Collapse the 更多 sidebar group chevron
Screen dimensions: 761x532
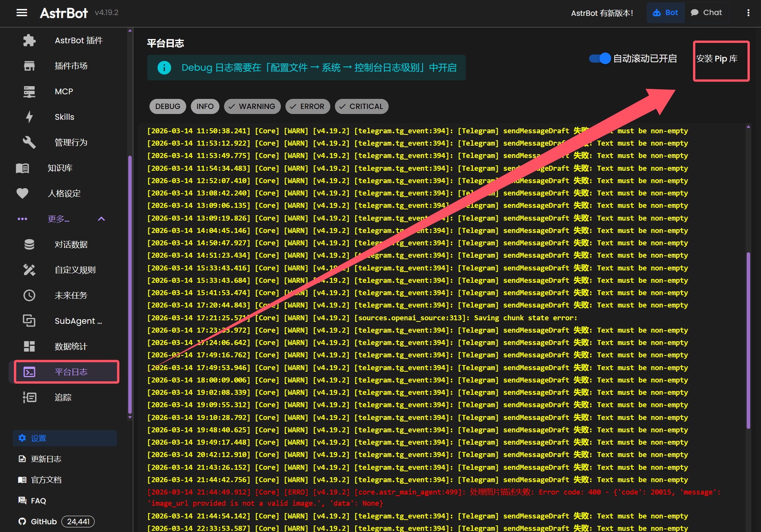coord(102,219)
